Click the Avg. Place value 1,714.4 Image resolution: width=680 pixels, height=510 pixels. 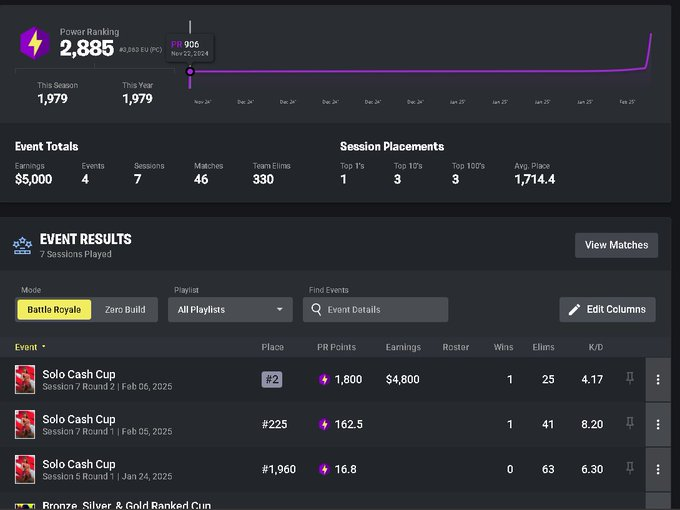coord(535,179)
